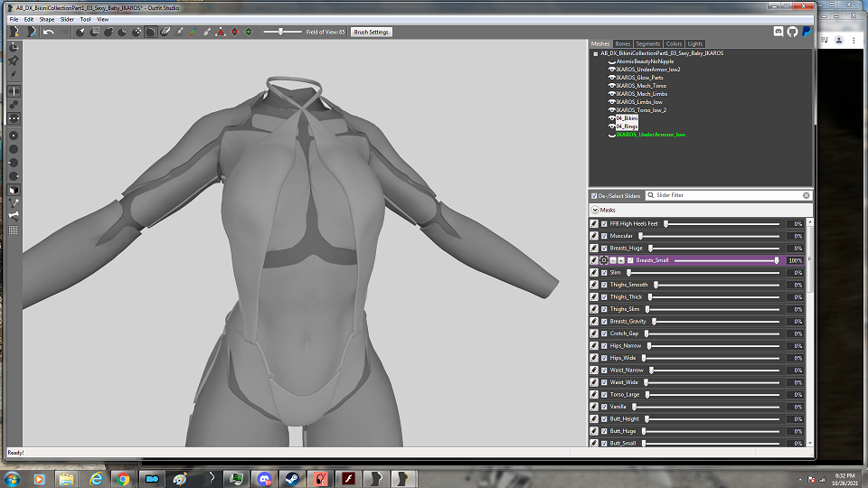
Task: Open the properties gear for Breasts_Small slider
Action: [604, 260]
